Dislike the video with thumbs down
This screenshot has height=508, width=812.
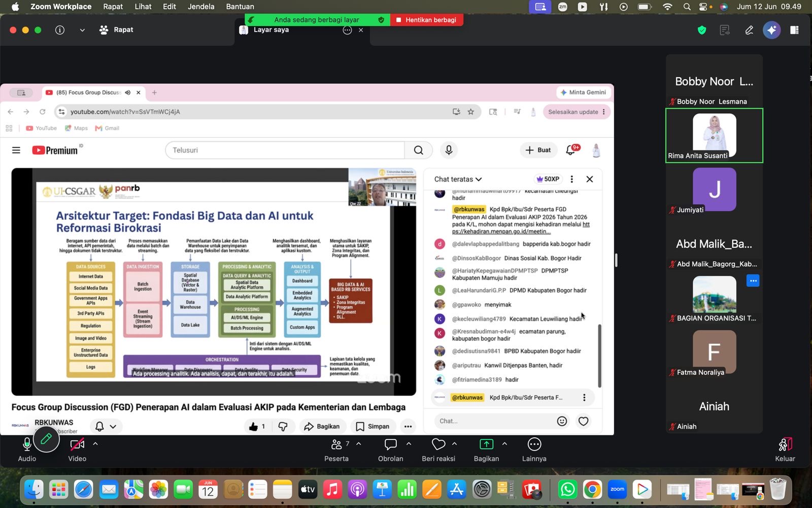tap(283, 426)
